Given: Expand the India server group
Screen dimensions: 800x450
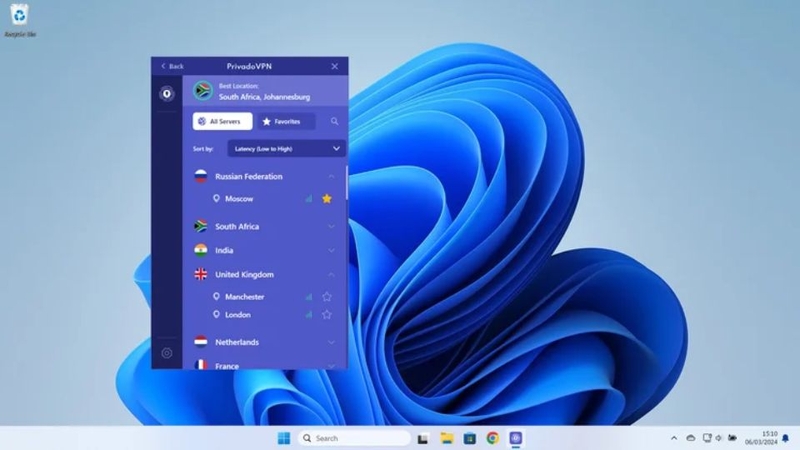Looking at the screenshot, I should (x=331, y=251).
